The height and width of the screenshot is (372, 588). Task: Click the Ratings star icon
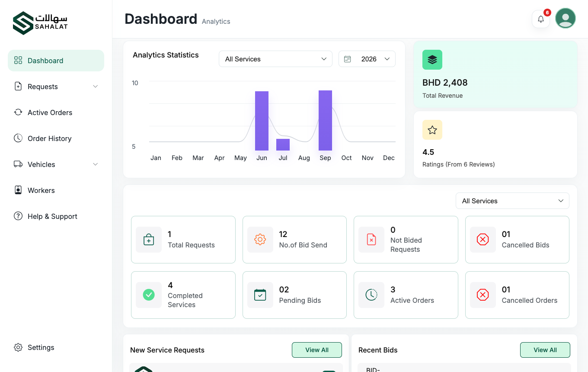(x=432, y=130)
